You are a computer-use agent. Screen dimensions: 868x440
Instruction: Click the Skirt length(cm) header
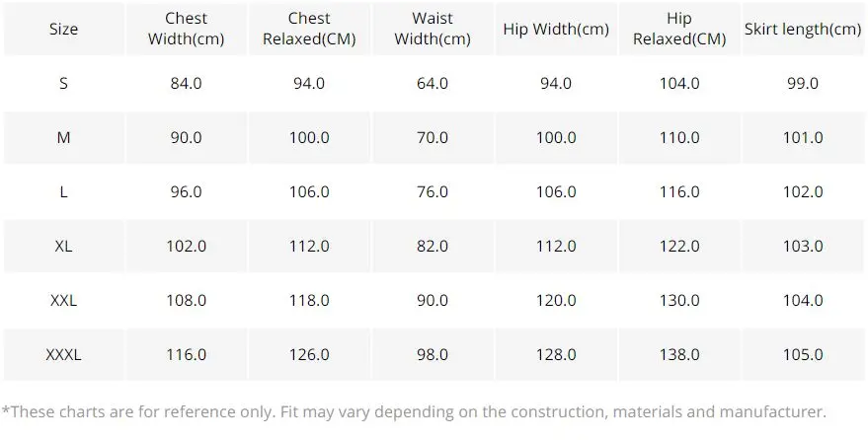(803, 29)
